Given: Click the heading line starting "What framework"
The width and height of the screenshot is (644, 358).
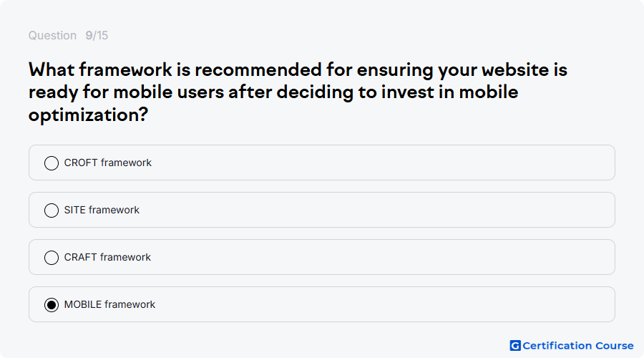Looking at the screenshot, I should point(298,69).
